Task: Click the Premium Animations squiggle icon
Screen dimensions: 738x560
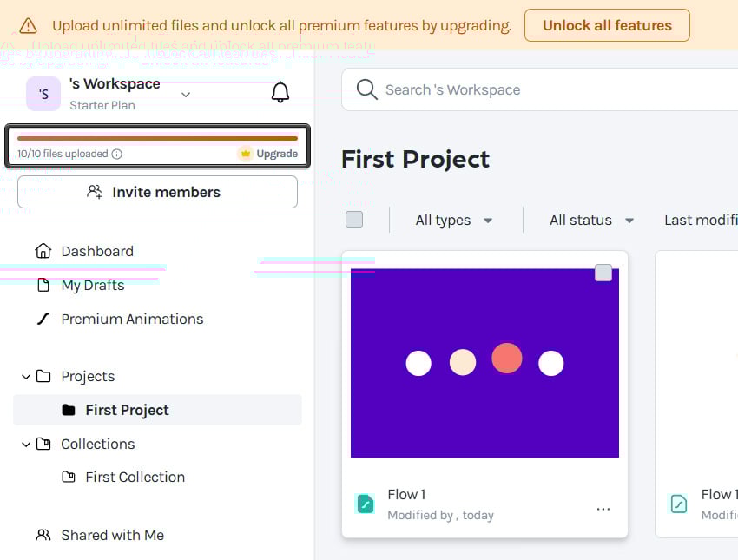Action: [43, 319]
